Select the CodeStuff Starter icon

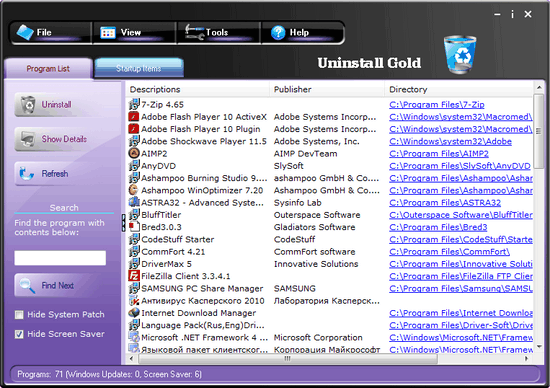tap(134, 239)
